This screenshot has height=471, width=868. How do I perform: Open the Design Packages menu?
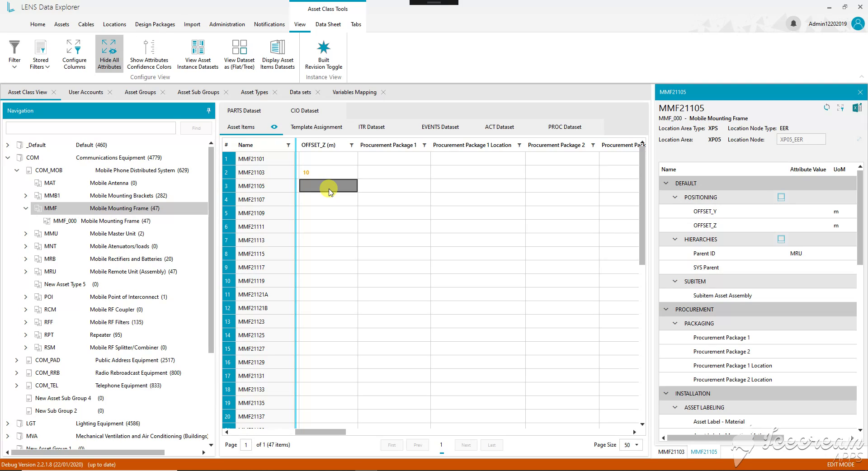(x=155, y=24)
